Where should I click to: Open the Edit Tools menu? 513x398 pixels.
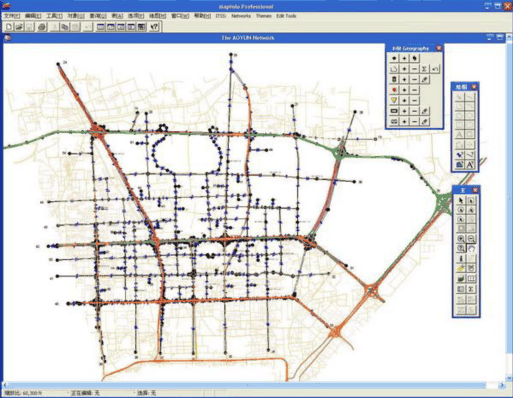click(286, 16)
